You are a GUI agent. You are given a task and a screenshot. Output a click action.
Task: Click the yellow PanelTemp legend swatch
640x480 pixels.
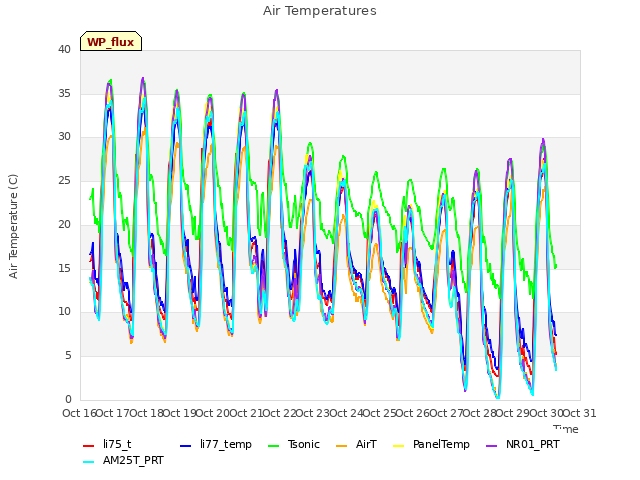398,446
